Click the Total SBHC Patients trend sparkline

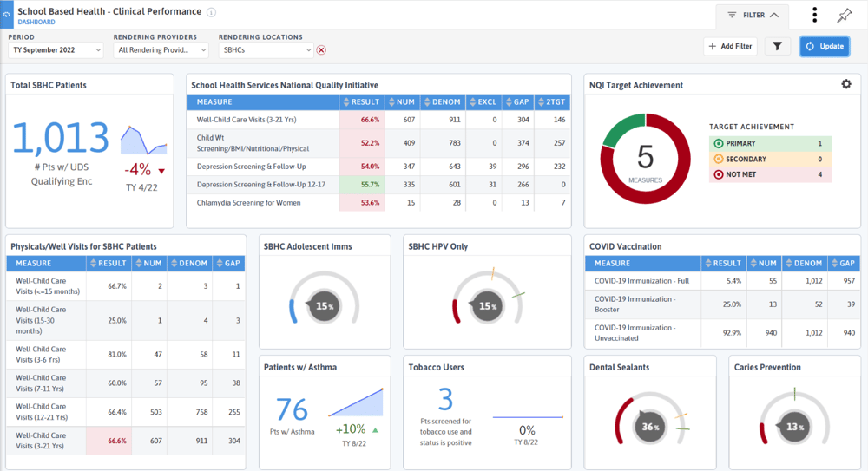(x=143, y=141)
